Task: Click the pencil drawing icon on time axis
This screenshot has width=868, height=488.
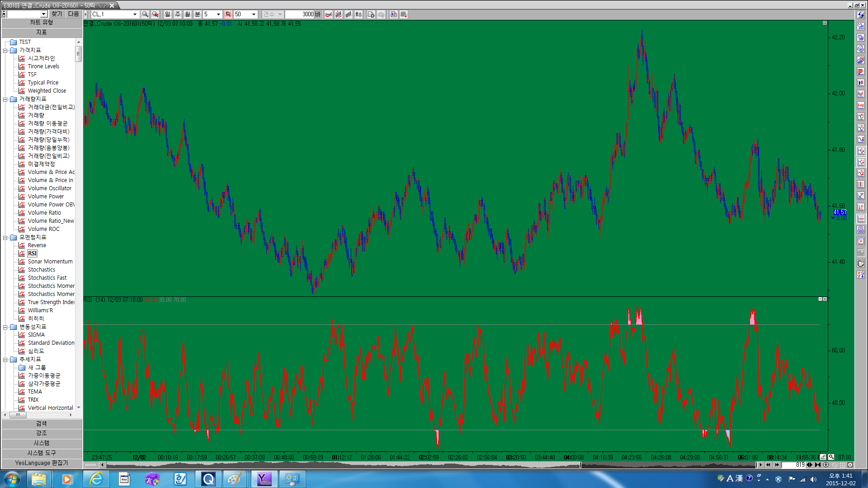Action: pos(823,457)
